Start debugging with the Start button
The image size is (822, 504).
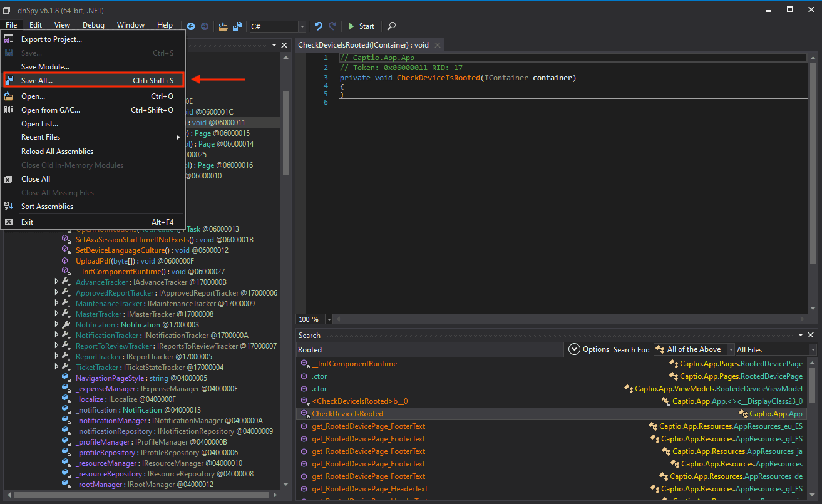361,26
